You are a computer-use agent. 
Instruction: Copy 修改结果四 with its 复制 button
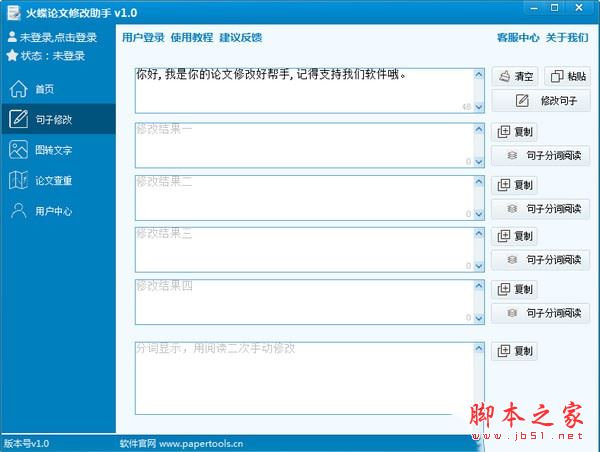tap(515, 289)
